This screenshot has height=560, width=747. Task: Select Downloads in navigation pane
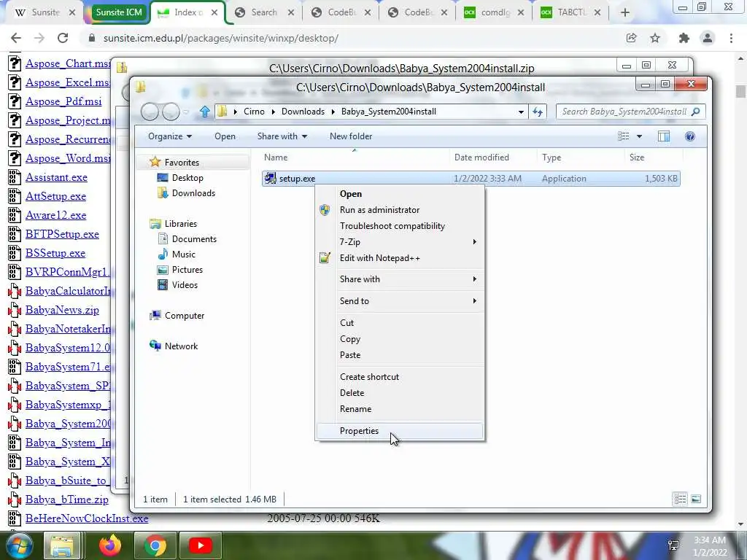coord(193,192)
